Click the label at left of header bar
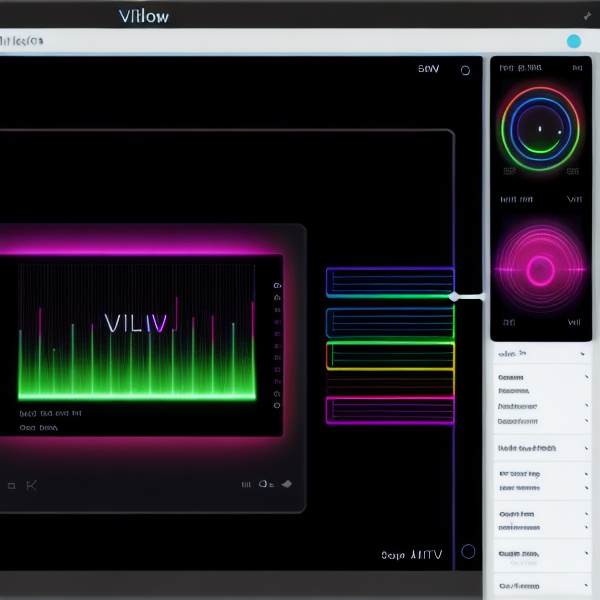Screen dimensions: 600x600 (22, 41)
